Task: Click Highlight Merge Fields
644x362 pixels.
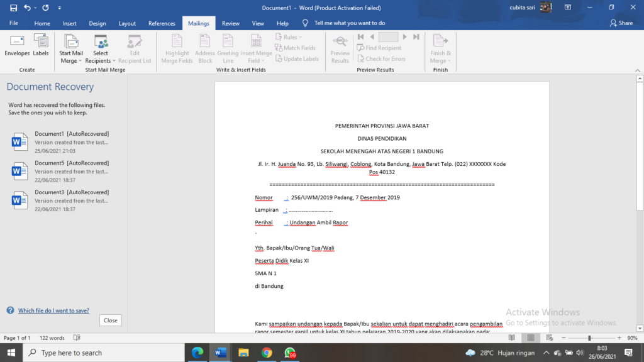Action: 177,49
